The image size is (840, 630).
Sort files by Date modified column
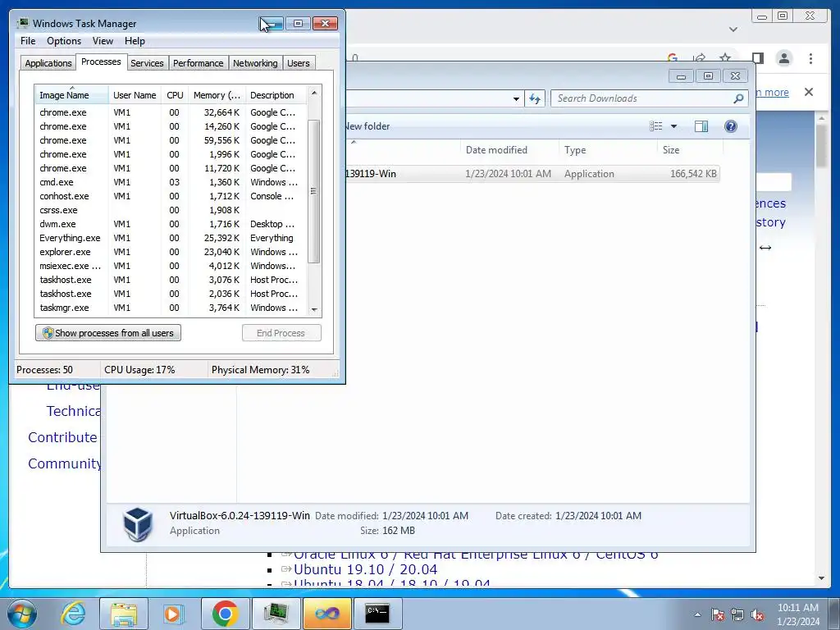pos(509,150)
